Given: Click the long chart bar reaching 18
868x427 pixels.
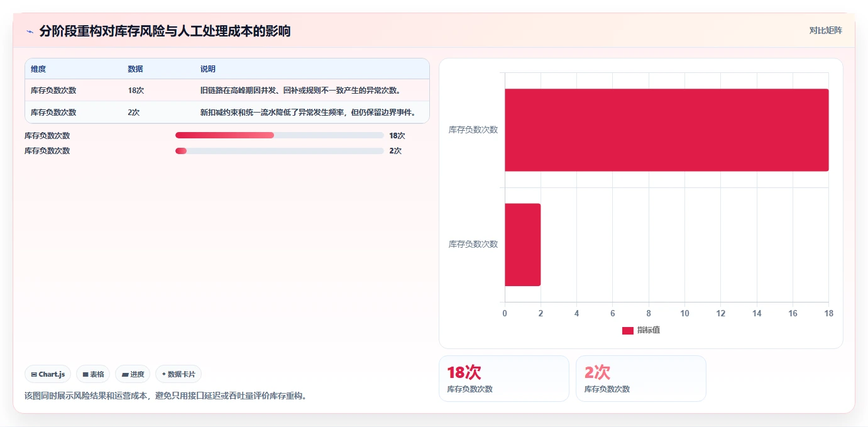Looking at the screenshot, I should click(x=666, y=130).
